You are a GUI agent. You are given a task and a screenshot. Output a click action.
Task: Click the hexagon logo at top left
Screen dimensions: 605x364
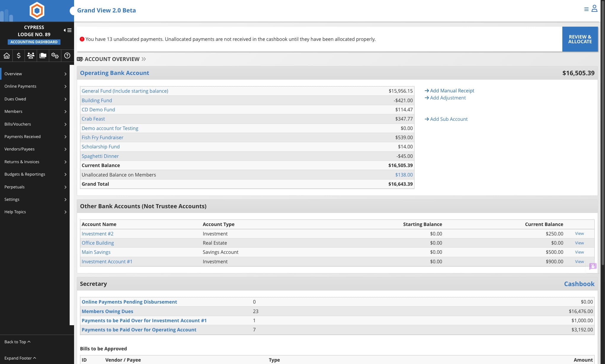(x=37, y=11)
